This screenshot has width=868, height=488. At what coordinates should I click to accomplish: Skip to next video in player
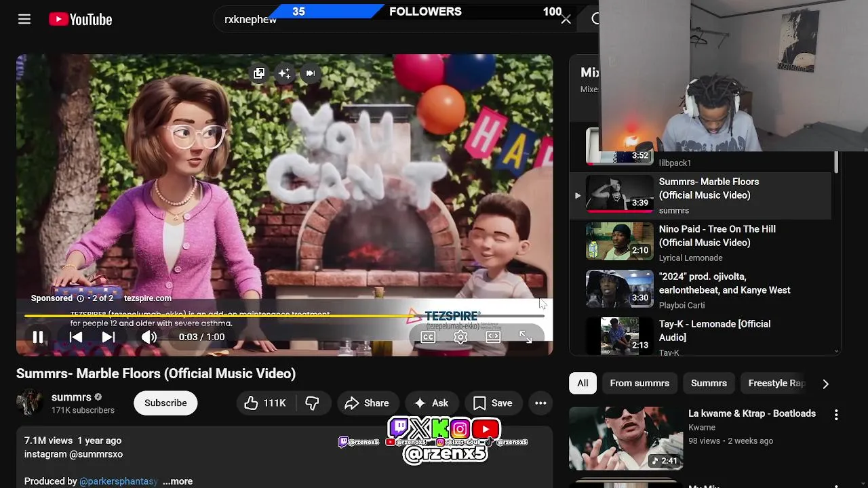(x=108, y=337)
